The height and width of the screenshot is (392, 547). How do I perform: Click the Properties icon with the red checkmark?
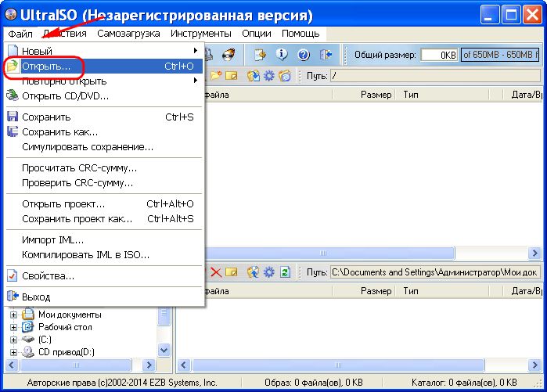[x=13, y=275]
